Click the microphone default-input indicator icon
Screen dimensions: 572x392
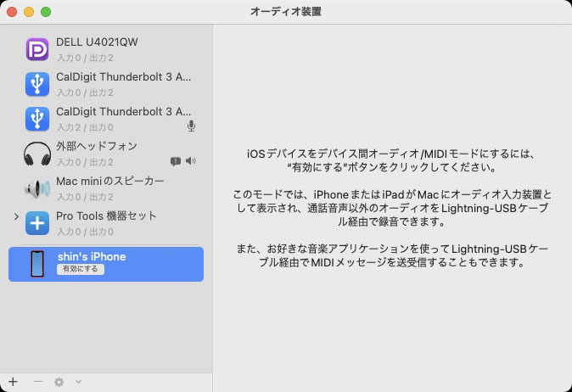click(191, 126)
